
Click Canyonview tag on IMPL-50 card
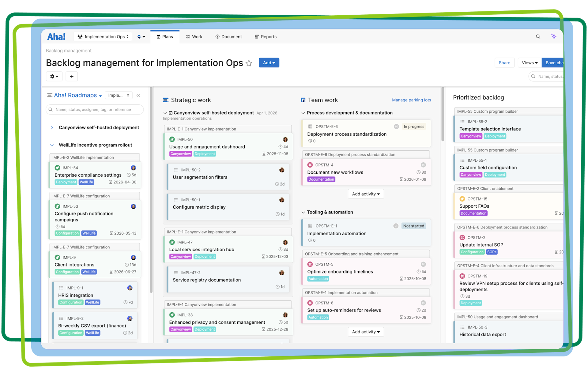pyautogui.click(x=181, y=154)
